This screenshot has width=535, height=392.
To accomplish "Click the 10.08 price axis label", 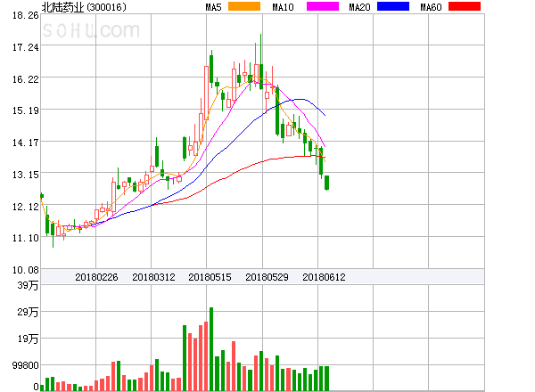I will (x=25, y=270).
